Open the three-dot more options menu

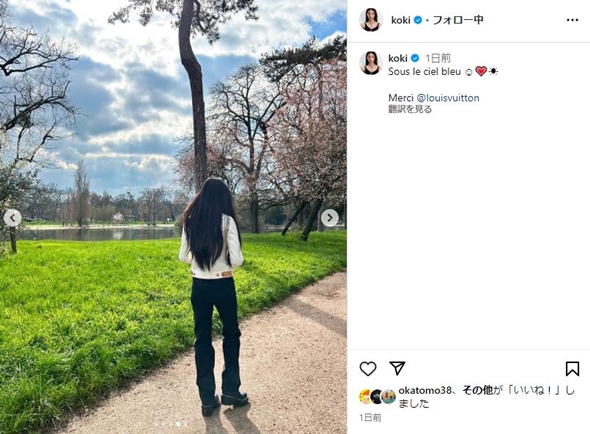(x=572, y=20)
